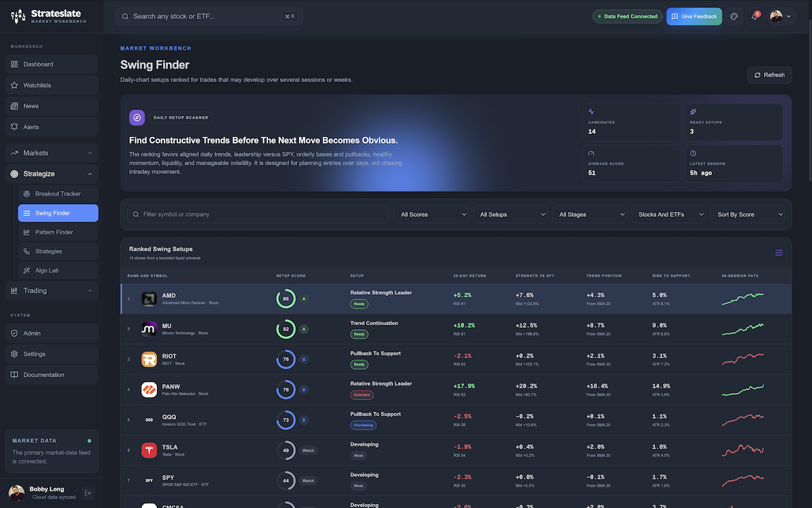Click the Risk To Support column header
The width and height of the screenshot is (812, 508).
[x=671, y=276]
